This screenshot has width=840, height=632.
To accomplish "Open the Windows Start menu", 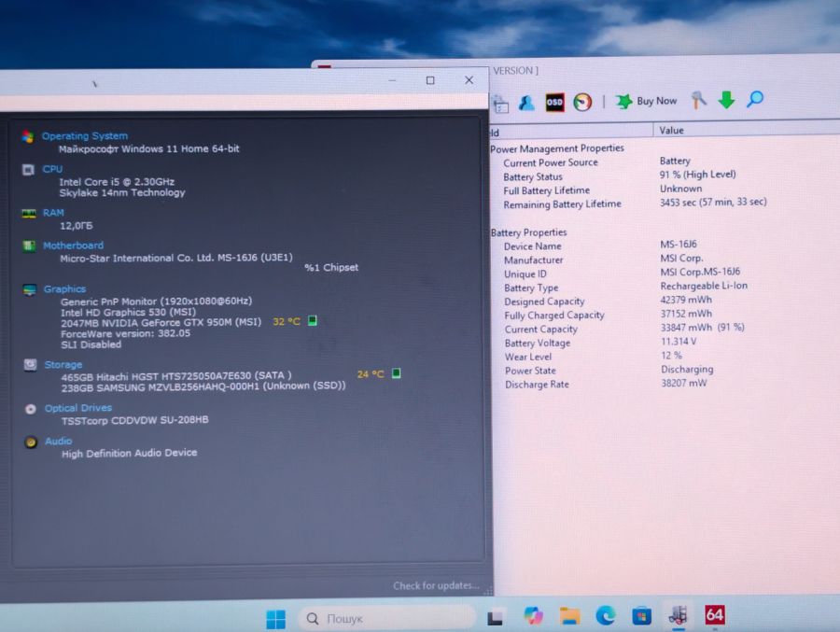I will coord(276,619).
